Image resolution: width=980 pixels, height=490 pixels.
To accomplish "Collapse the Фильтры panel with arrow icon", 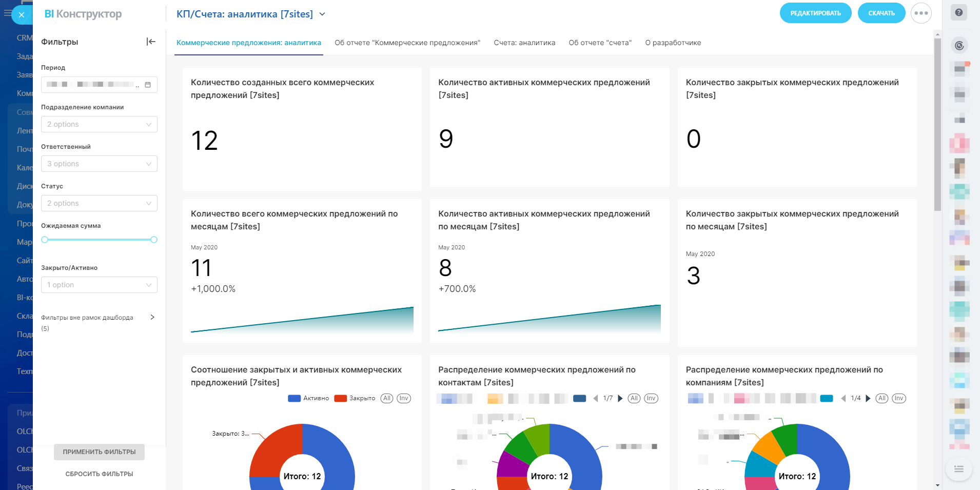I will point(151,42).
